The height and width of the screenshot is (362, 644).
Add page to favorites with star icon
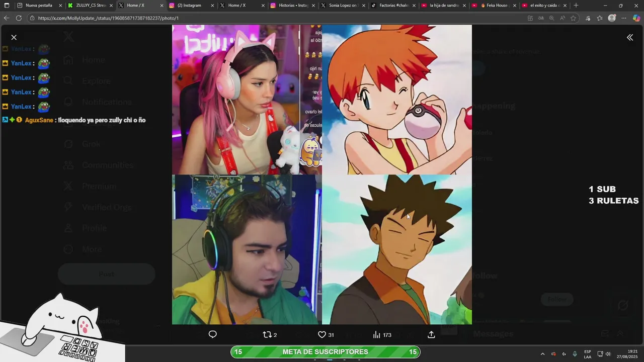click(x=573, y=18)
